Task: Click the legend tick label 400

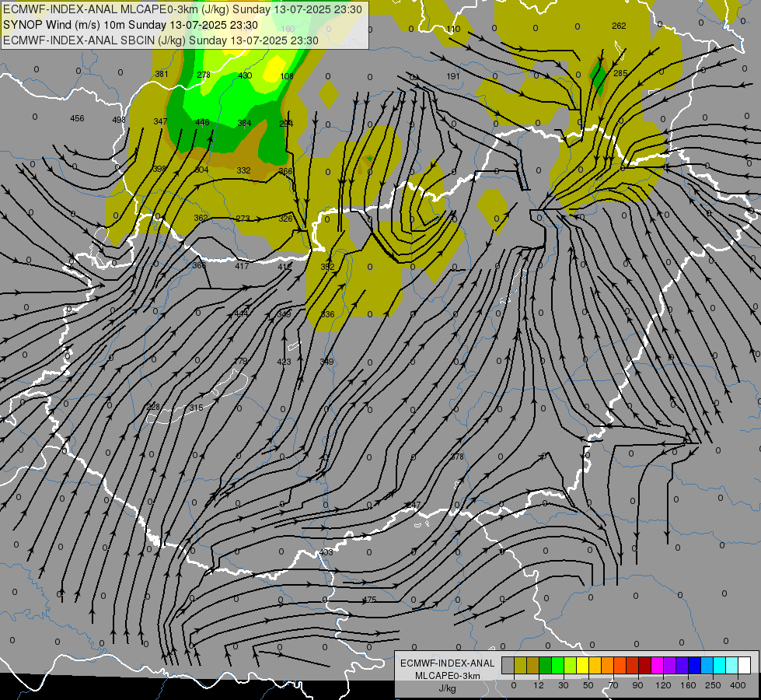Action: 738,685
